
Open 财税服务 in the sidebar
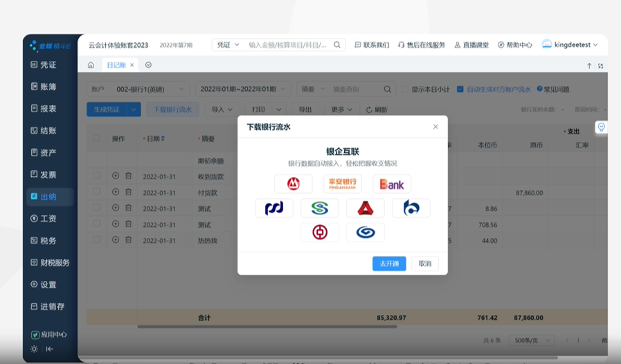(x=50, y=262)
